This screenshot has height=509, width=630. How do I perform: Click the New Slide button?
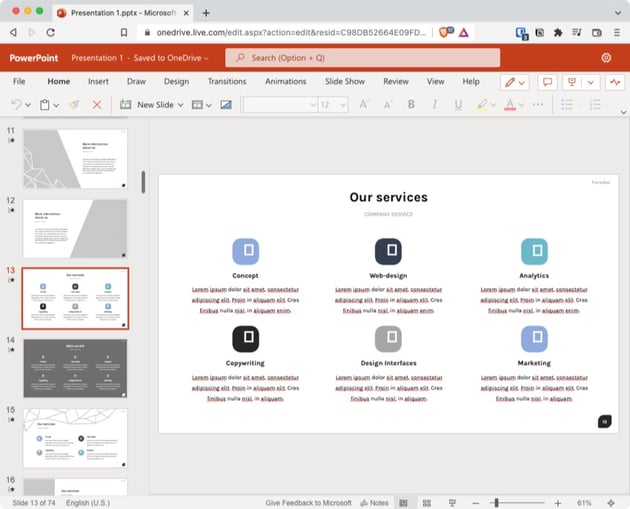(151, 104)
